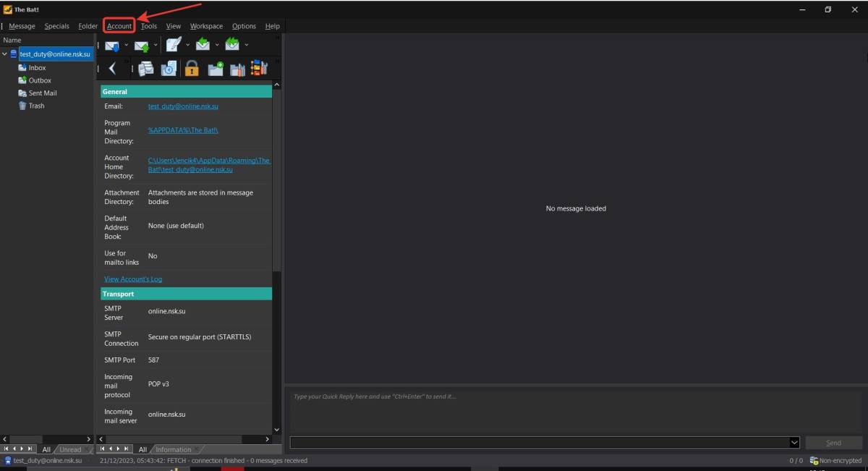Switch to the Information tab
The height and width of the screenshot is (471, 868).
(x=174, y=449)
